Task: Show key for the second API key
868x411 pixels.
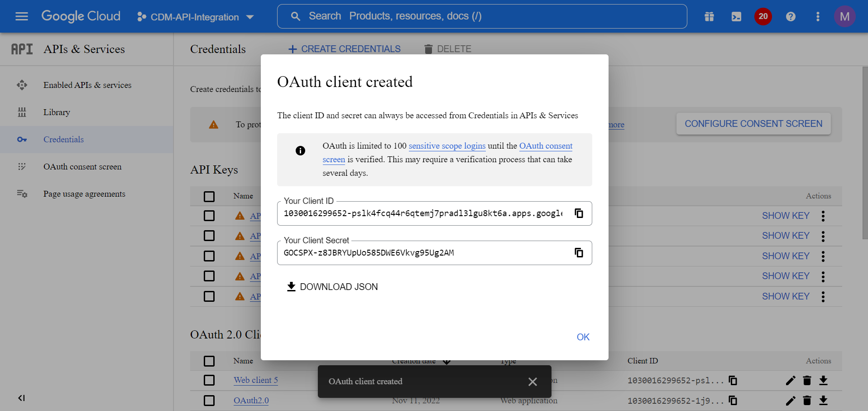Action: click(x=786, y=236)
